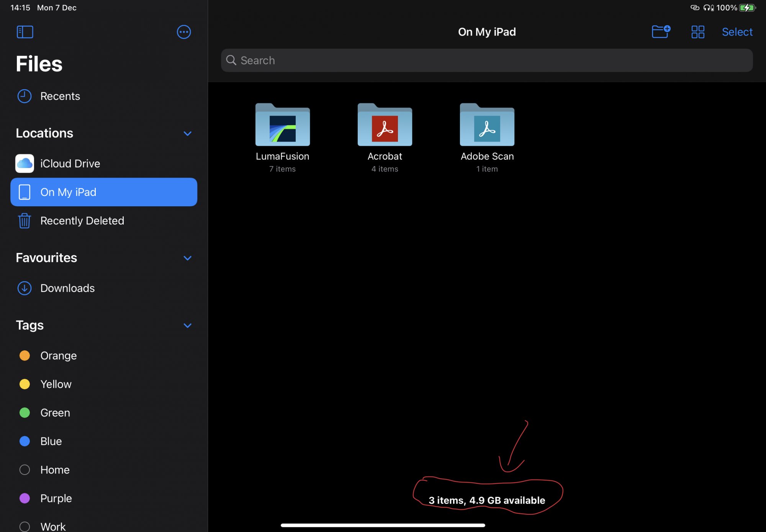Filter by the Orange tag
This screenshot has width=766, height=532.
point(58,356)
